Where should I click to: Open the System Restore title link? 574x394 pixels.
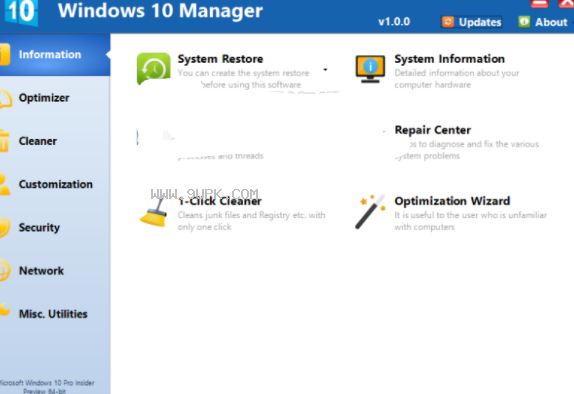click(x=220, y=59)
